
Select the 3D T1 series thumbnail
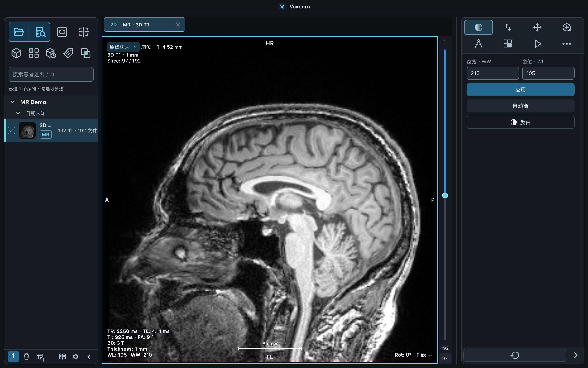(27, 130)
